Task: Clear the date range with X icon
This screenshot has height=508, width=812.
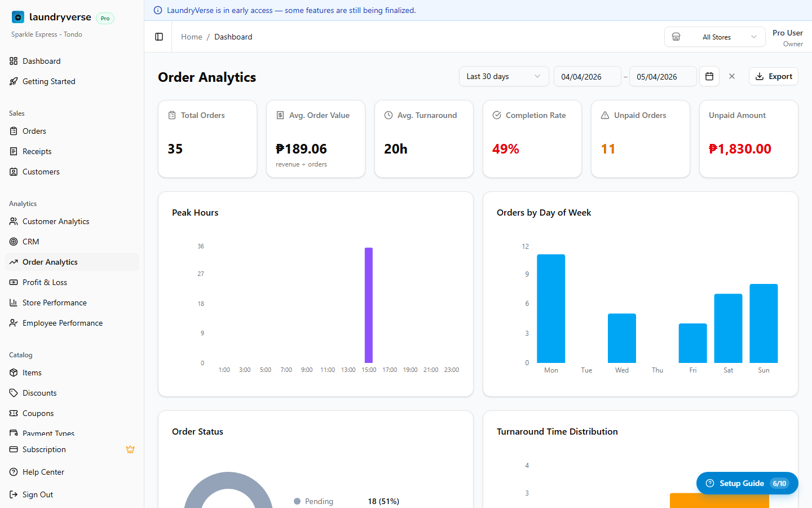Action: 732,76
